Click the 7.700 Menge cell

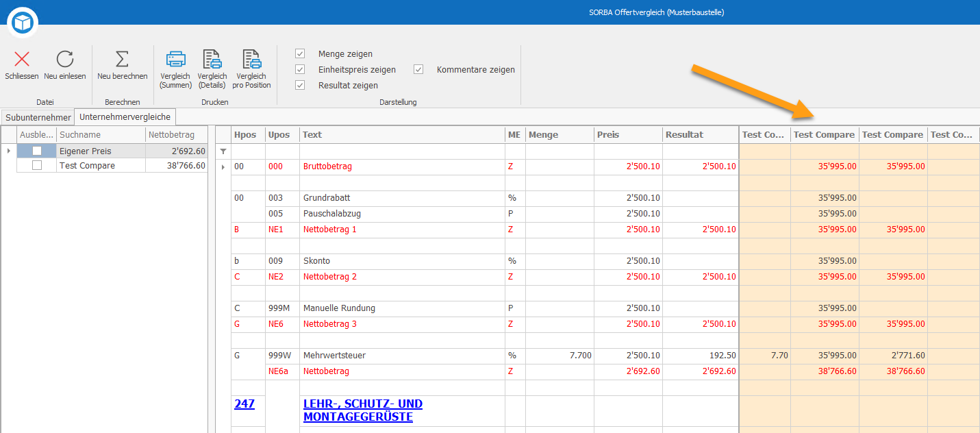click(x=560, y=356)
